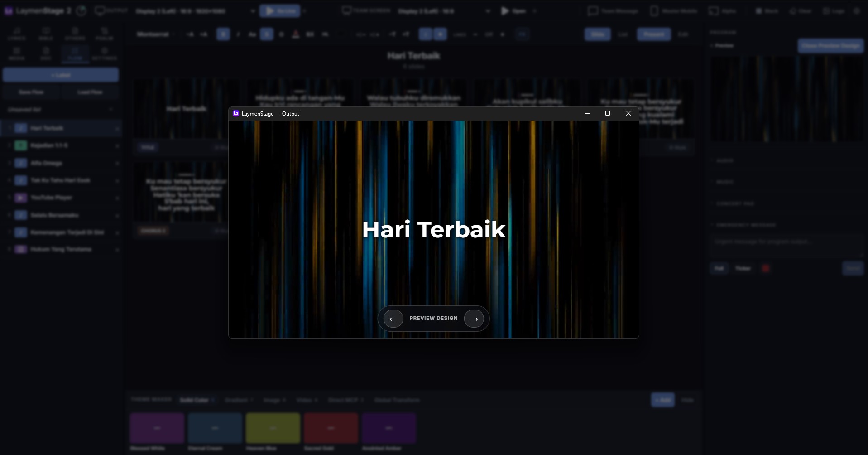Click the emergency message input field
Screen dimensions: 868x455
(786, 245)
